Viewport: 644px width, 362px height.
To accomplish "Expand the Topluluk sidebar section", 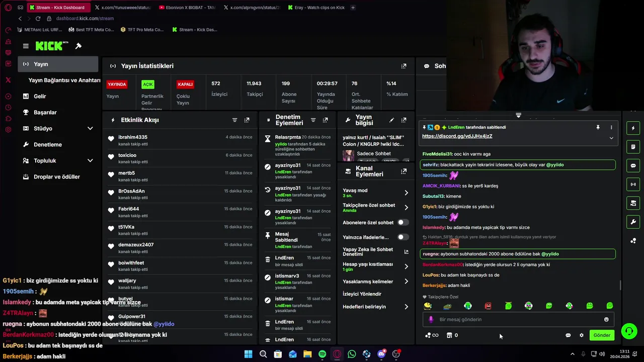I will point(90,161).
